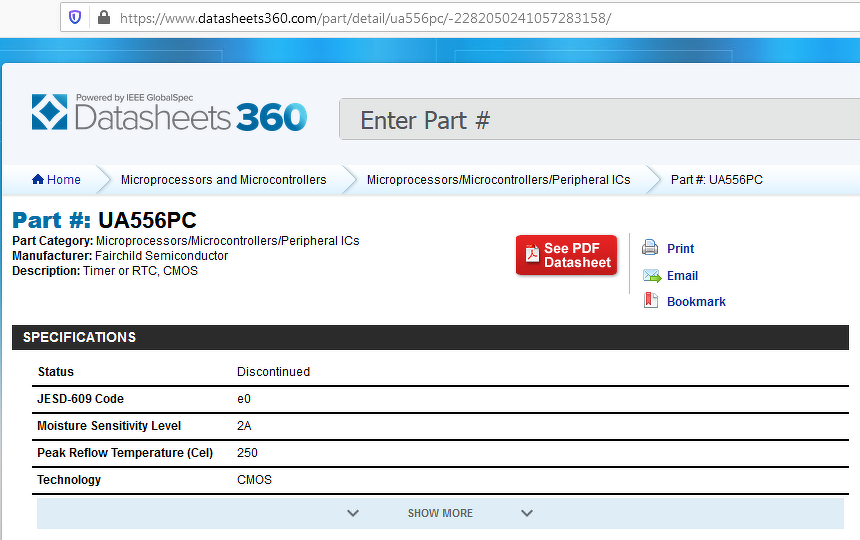Viewport: 860px width, 540px height.
Task: Click the Email text link
Action: 682,276
